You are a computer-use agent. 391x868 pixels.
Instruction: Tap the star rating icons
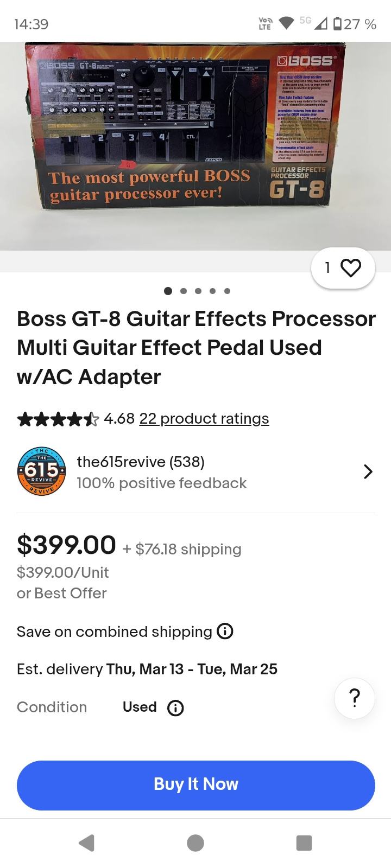[x=58, y=419]
